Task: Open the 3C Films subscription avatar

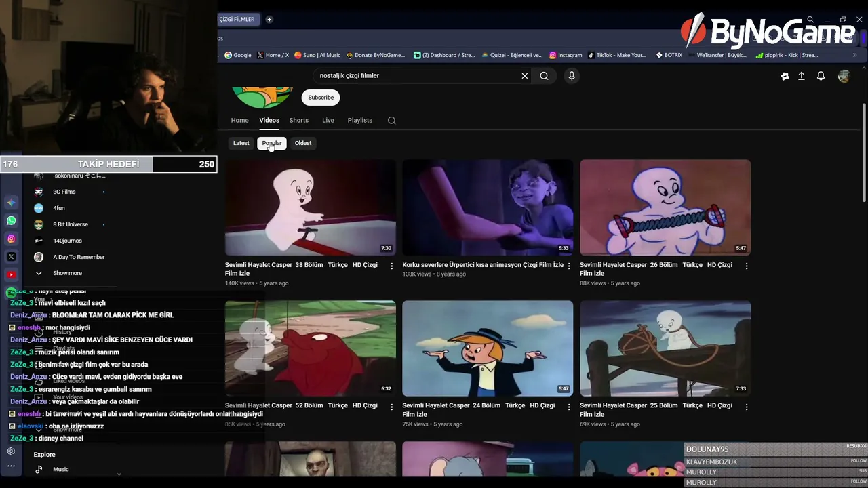Action: (x=39, y=192)
